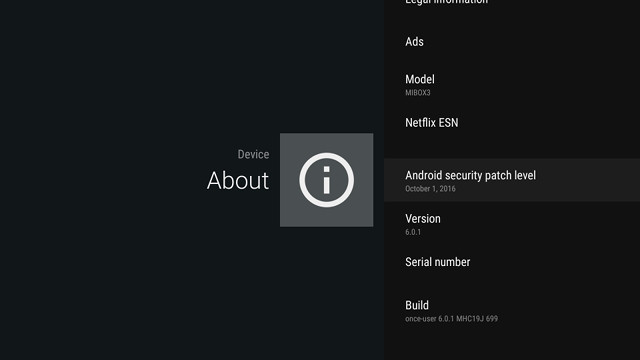Viewport: 640px width, 360px height.
Task: Click the About info icon tile
Action: (327, 180)
